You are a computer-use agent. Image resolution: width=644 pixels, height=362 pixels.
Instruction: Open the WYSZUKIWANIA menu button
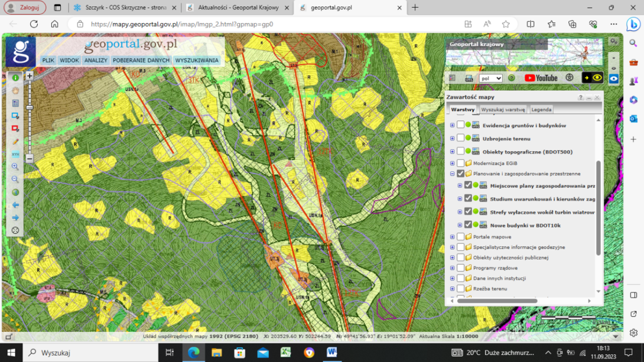click(197, 60)
